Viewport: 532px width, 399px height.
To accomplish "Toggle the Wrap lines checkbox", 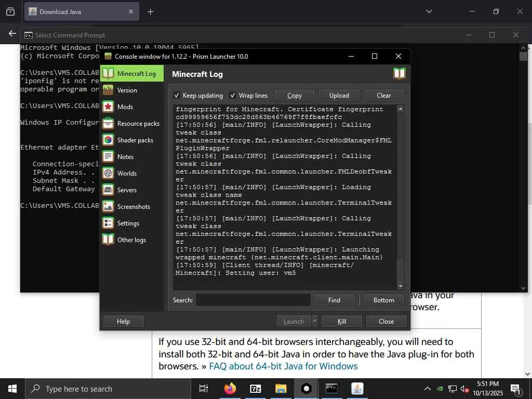I will (232, 96).
